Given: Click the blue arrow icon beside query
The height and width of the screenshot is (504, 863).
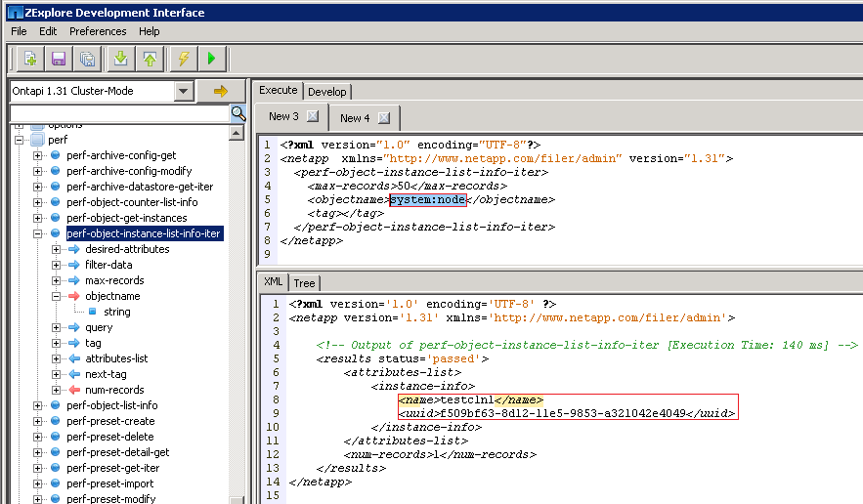Looking at the screenshot, I should [73, 327].
